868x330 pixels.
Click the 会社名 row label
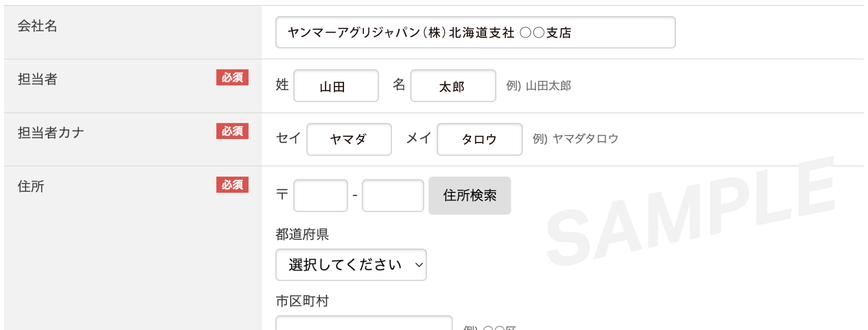tap(36, 27)
